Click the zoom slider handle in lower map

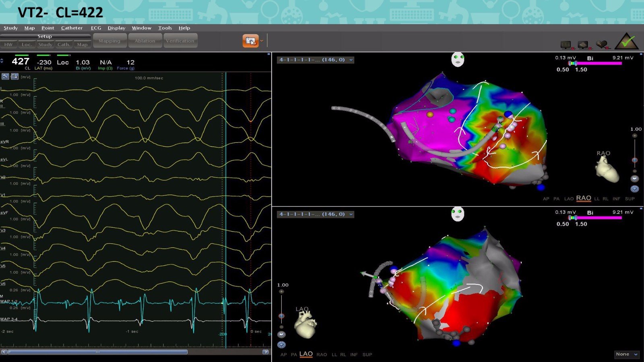281,316
